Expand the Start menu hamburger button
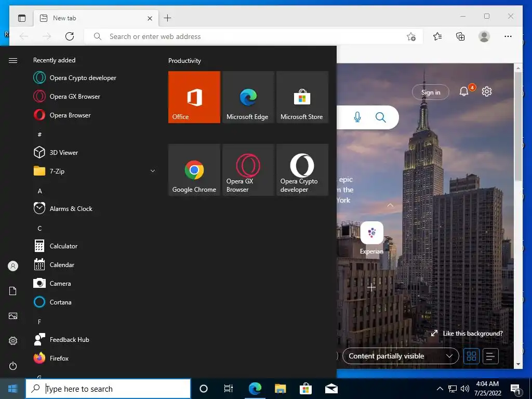 (x=13, y=60)
